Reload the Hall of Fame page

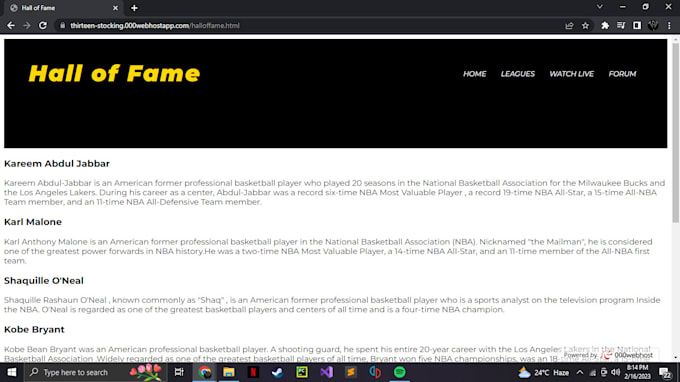tap(42, 26)
